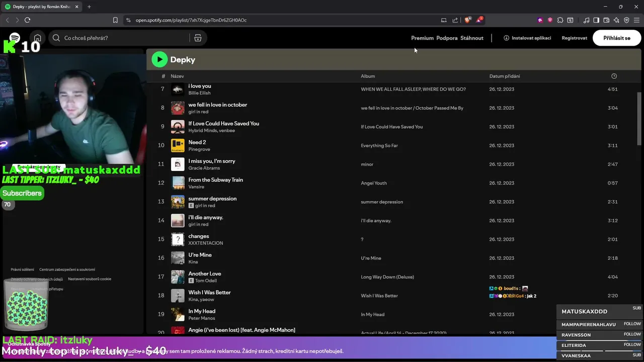Open the Tom Odell artist link
Viewport: 644px width, 362px height.
(206, 281)
